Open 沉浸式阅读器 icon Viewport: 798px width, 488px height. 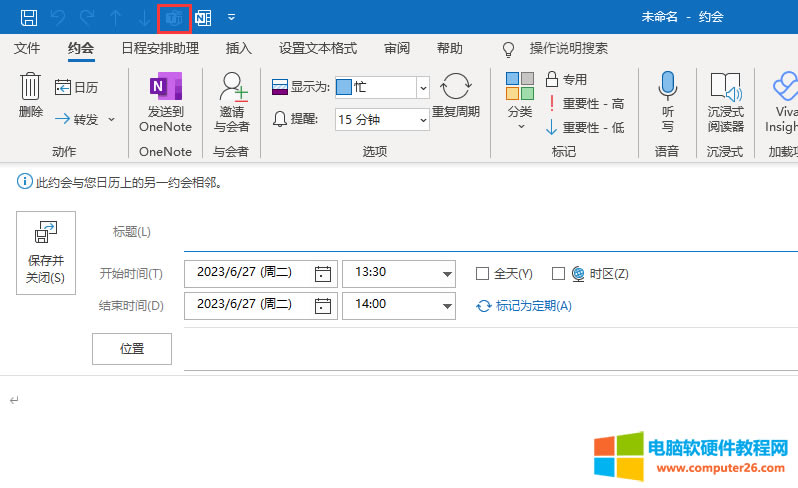pos(726,87)
